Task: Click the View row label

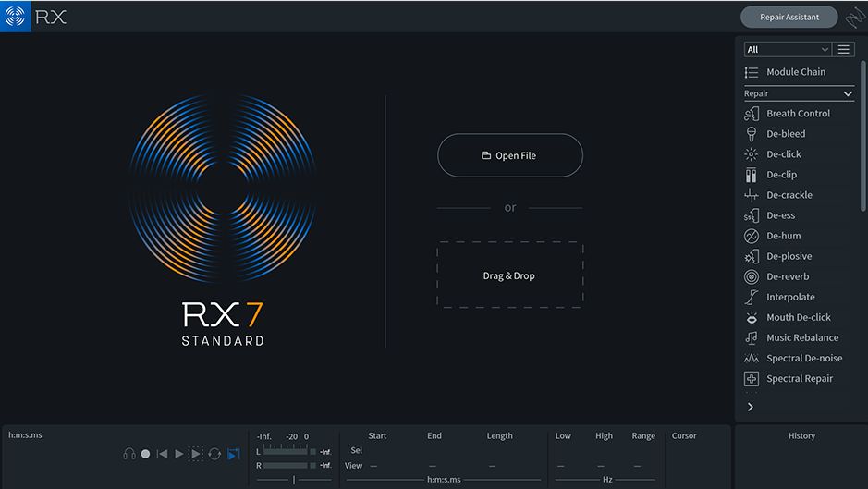Action: tap(354, 466)
